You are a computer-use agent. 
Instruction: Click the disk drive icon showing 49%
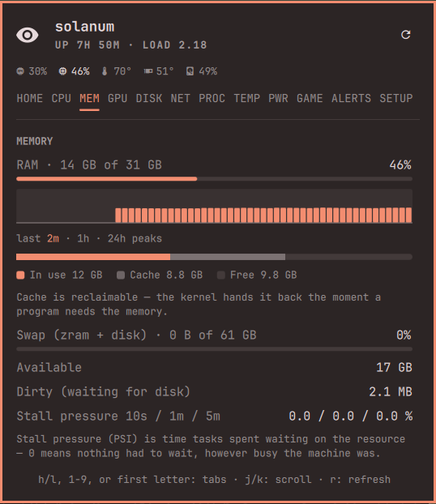(x=190, y=71)
